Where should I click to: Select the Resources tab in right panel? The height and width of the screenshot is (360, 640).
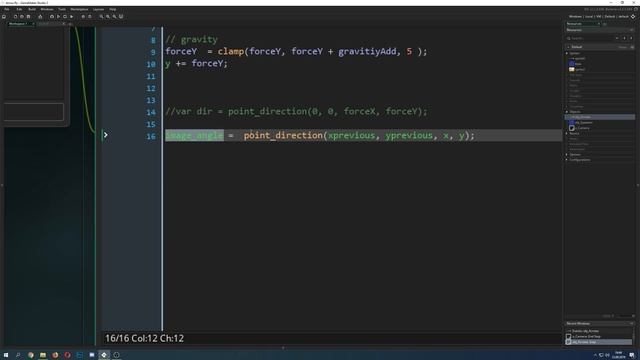pyautogui.click(x=582, y=24)
